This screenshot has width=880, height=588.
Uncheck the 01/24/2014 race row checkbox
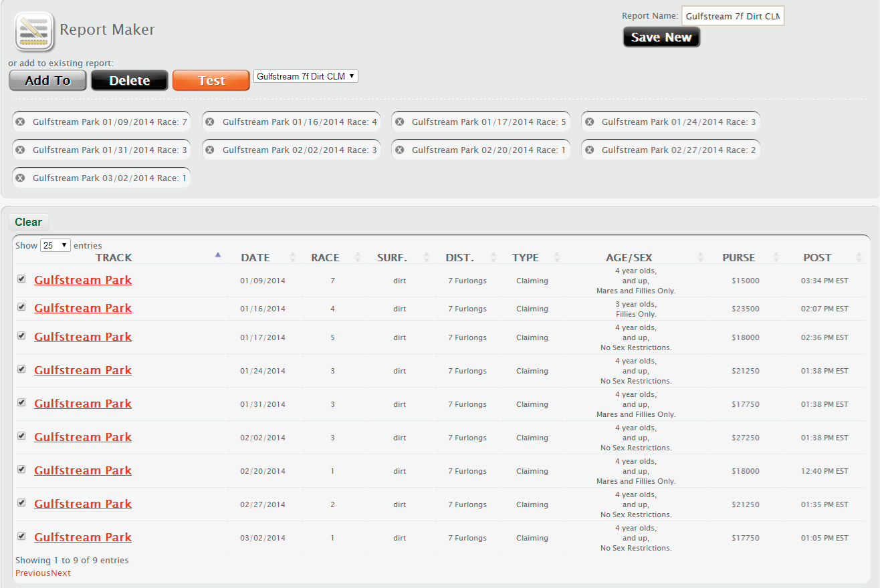(21, 369)
